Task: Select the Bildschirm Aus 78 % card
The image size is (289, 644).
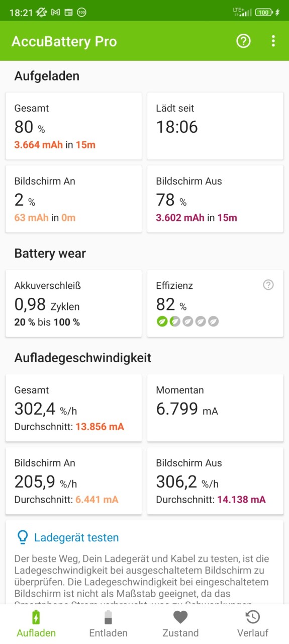Action: [x=215, y=199]
